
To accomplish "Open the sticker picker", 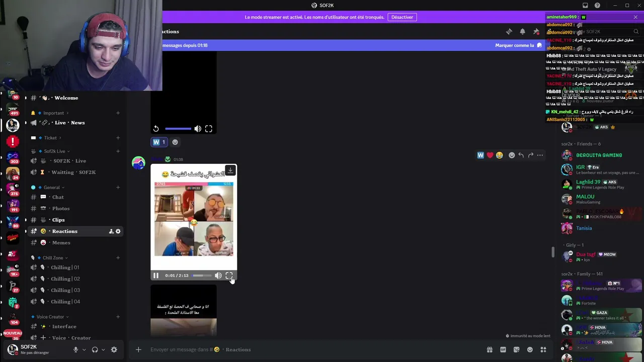I will [x=516, y=349].
